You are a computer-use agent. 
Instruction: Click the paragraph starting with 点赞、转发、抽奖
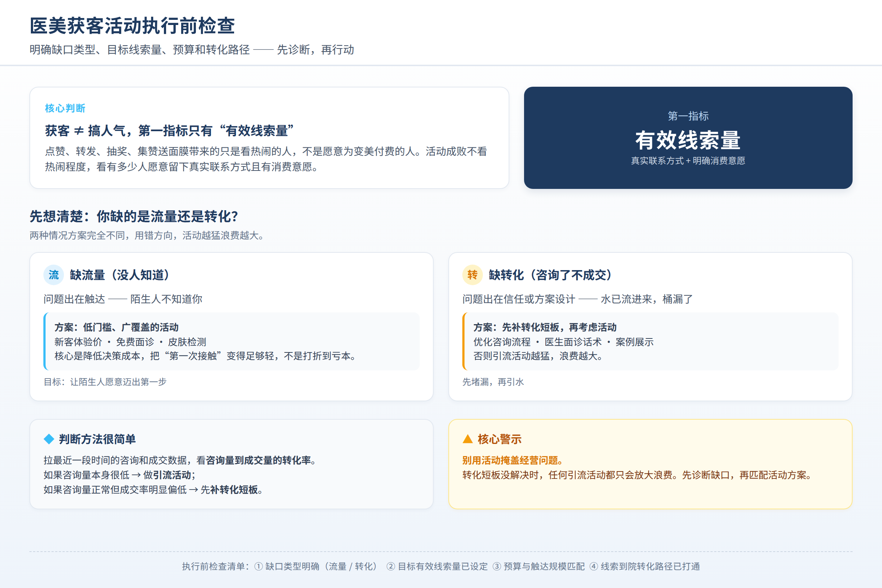click(266, 159)
